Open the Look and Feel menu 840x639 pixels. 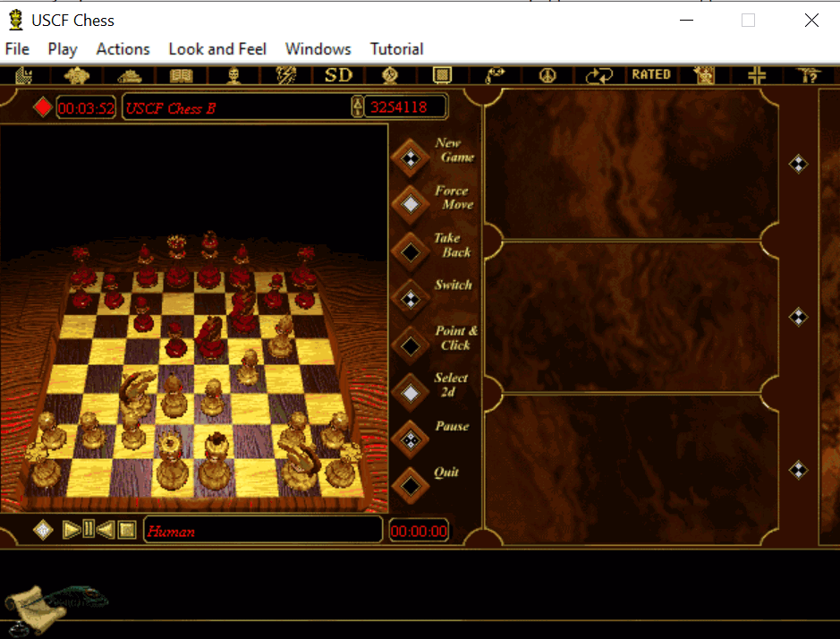[x=217, y=49]
